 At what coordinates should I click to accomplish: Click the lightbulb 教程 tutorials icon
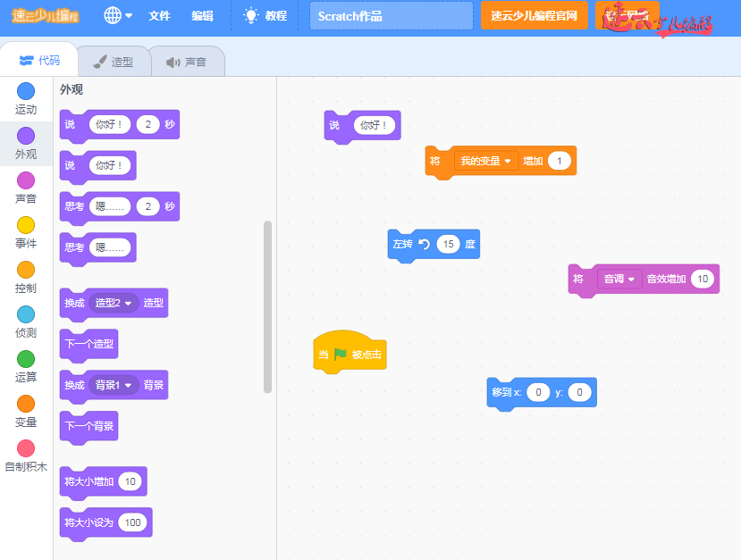pos(251,15)
